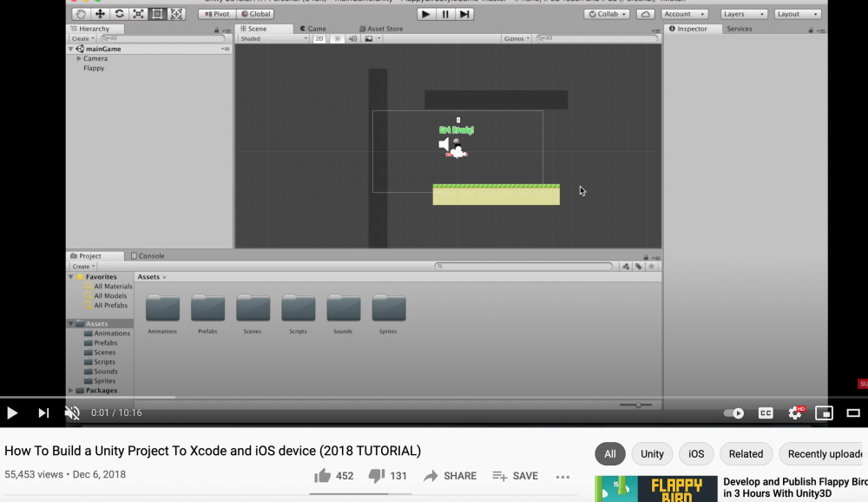
Task: Toggle Pivot handle position
Action: [217, 14]
